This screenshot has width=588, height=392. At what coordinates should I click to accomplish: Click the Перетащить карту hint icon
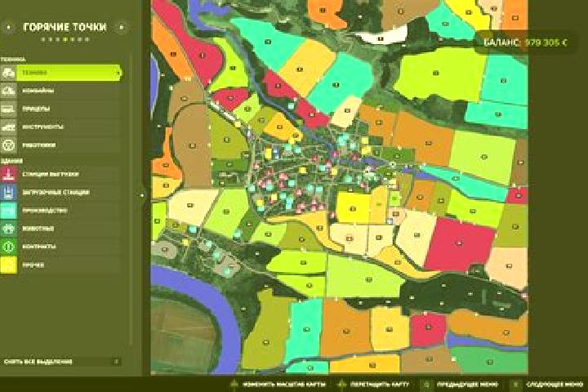tap(342, 384)
